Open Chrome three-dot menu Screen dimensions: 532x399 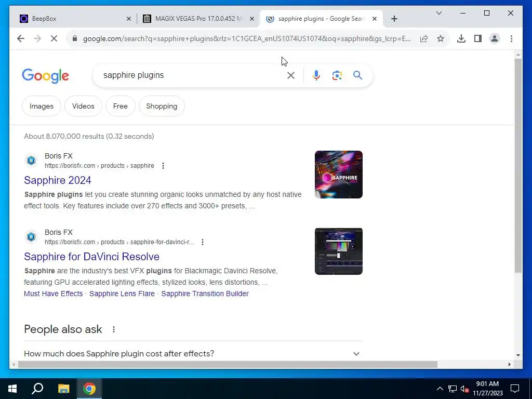click(511, 38)
